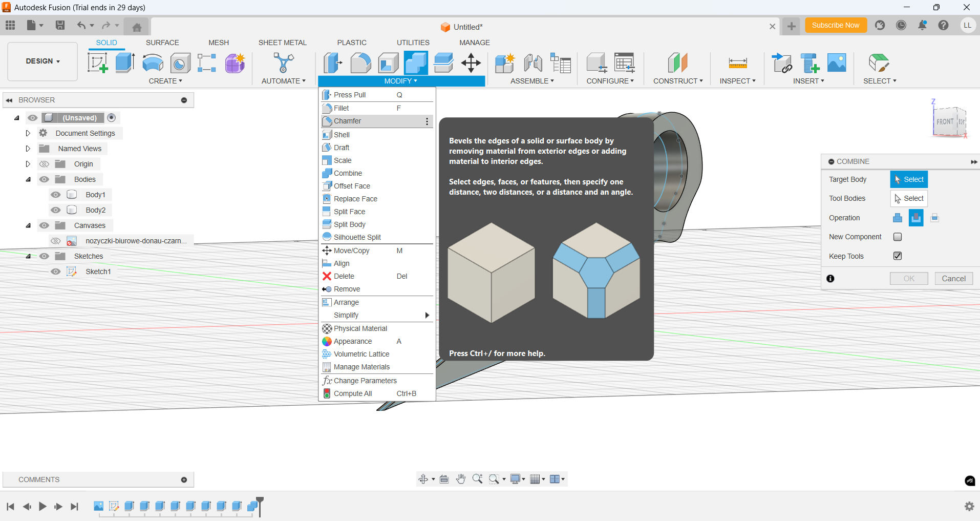Click the Move/Copy toolbar icon
The height and width of the screenshot is (521, 980).
tap(471, 63)
